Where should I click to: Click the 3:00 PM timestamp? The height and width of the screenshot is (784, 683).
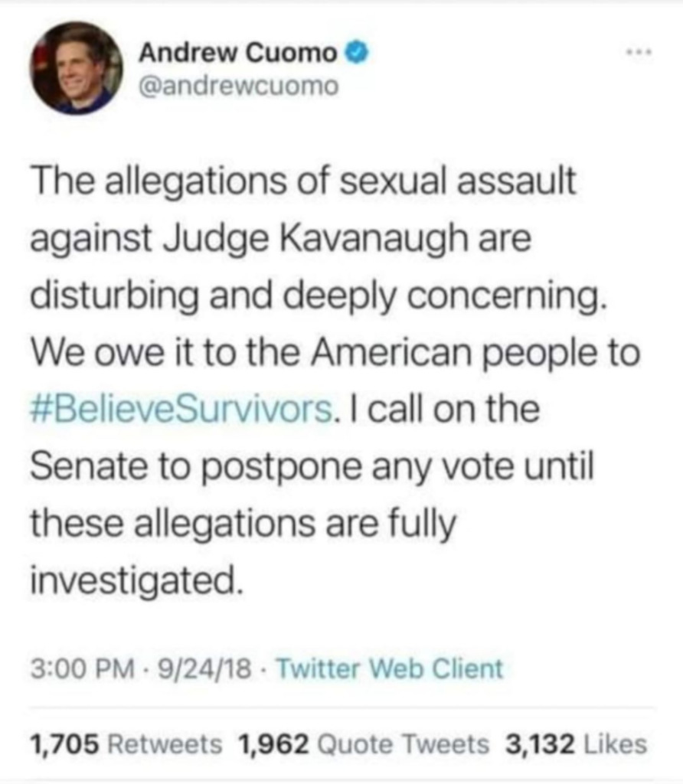point(74,668)
